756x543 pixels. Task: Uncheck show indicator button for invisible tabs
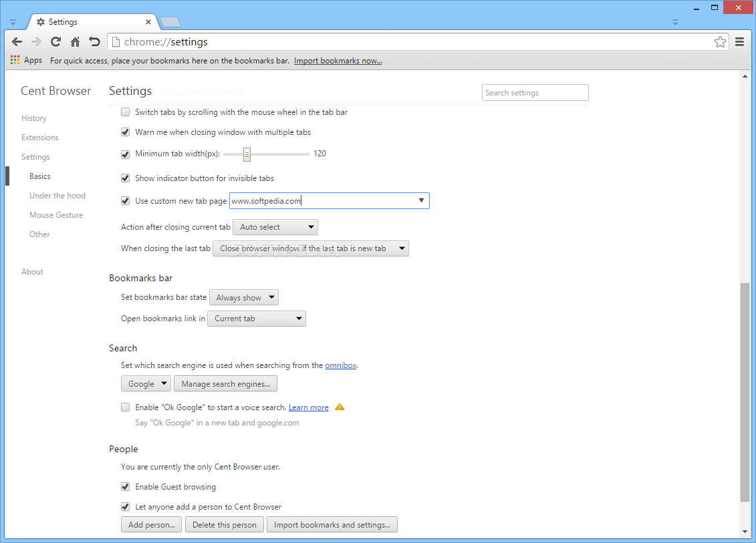[126, 178]
